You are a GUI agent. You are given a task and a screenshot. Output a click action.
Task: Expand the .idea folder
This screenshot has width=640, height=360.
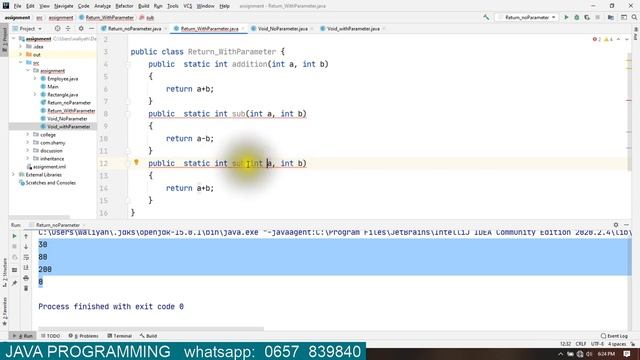click(x=20, y=47)
